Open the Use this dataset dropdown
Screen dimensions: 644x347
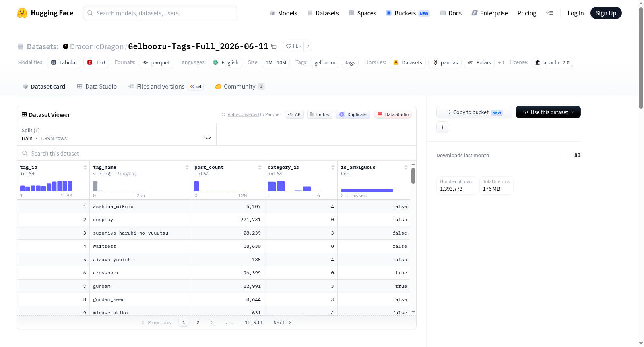click(548, 112)
